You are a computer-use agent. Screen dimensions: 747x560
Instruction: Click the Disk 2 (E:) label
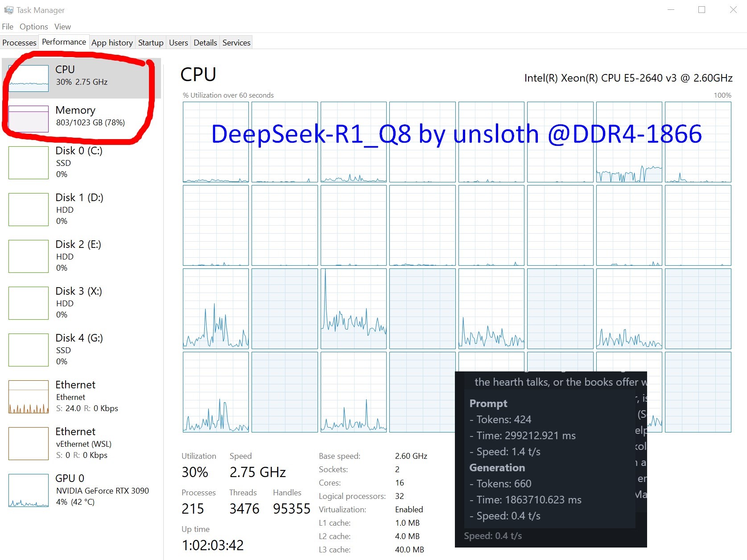click(78, 244)
